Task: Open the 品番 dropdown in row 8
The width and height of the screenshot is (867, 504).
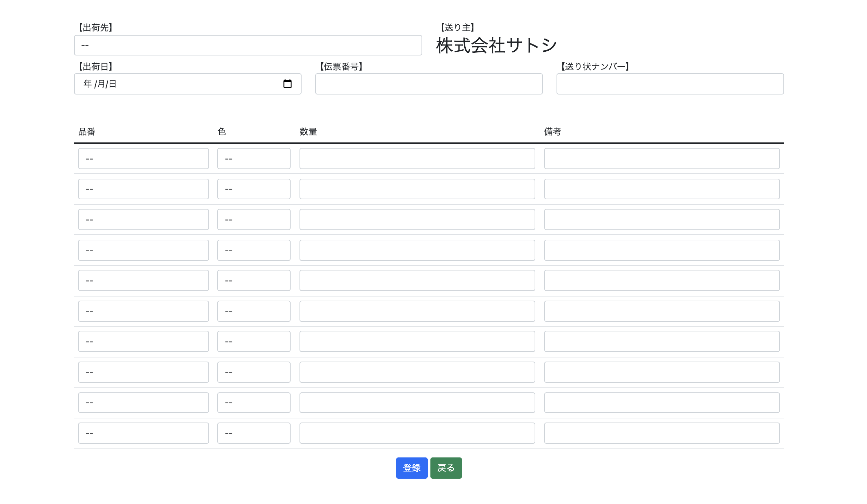Action: pos(144,372)
